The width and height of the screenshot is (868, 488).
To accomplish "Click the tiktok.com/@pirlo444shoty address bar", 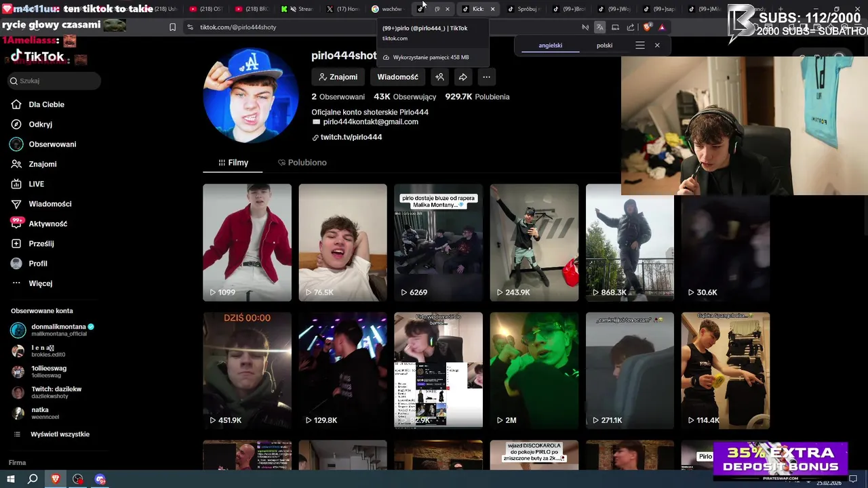I will click(238, 27).
